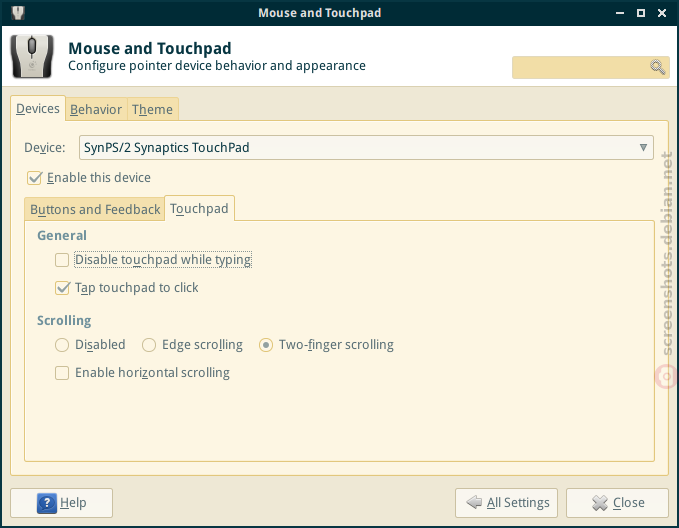Screen dimensions: 679x528
Task: Close window using title bar X
Action: [x=662, y=13]
